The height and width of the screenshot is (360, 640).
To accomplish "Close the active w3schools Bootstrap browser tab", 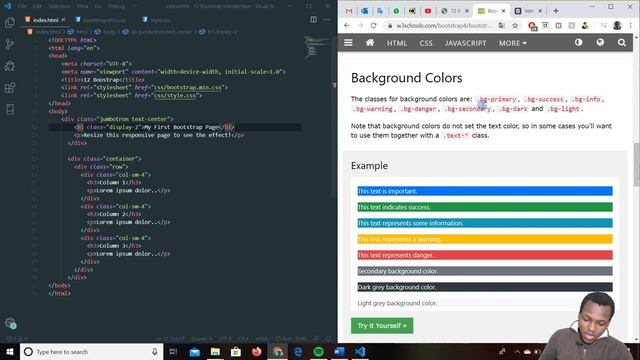I will pyautogui.click(x=503, y=11).
